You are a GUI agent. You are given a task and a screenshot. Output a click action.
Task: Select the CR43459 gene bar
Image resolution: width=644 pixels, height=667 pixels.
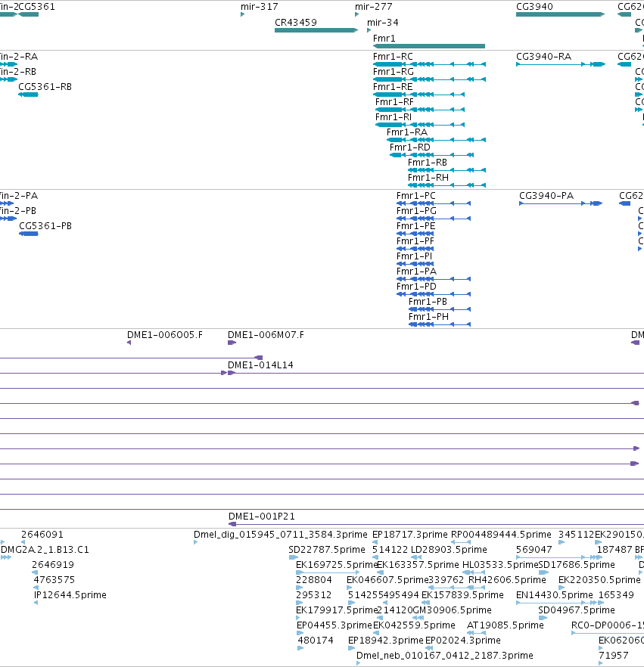click(316, 30)
